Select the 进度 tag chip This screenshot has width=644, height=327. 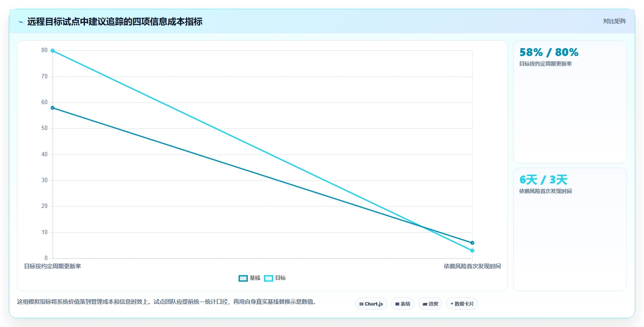coord(430,304)
